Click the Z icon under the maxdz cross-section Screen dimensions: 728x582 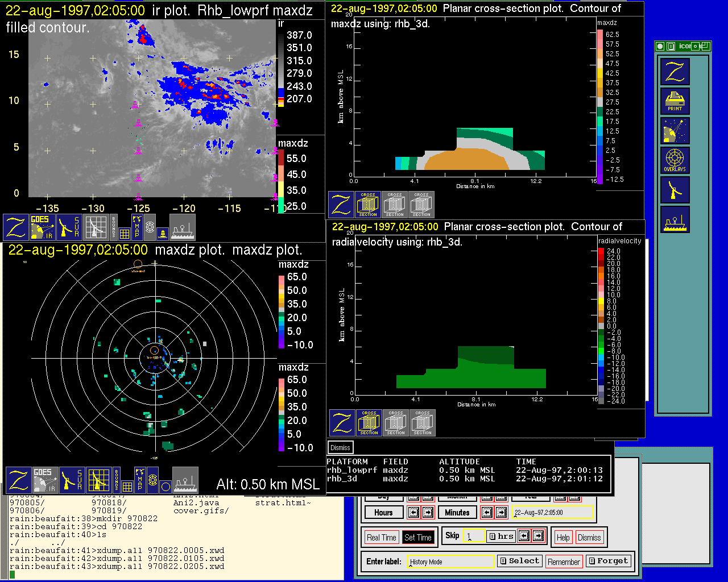point(341,205)
